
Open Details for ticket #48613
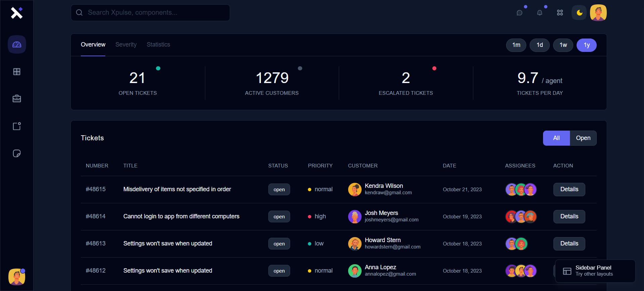(569, 244)
